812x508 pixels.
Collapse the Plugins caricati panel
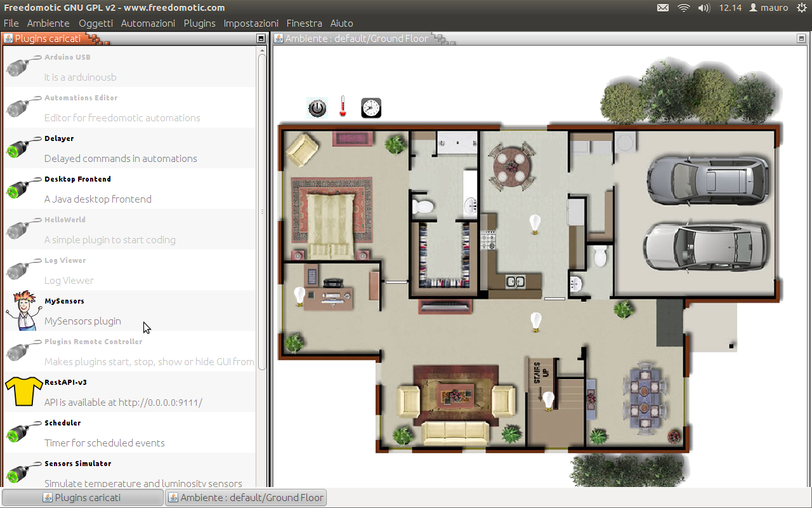point(261,39)
